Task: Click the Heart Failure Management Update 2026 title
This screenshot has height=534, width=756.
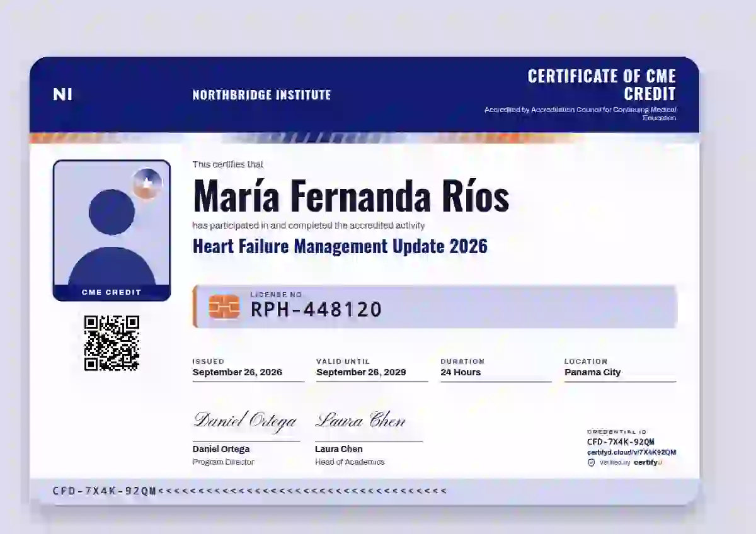Action: pyautogui.click(x=340, y=246)
